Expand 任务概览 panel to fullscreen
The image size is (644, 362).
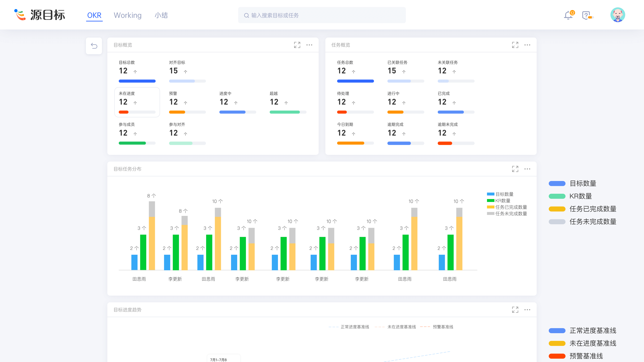[515, 45]
